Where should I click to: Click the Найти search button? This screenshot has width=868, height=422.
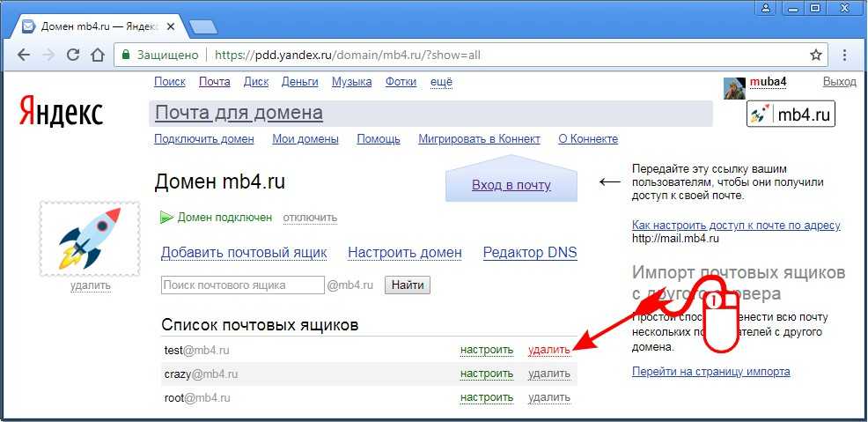408,285
